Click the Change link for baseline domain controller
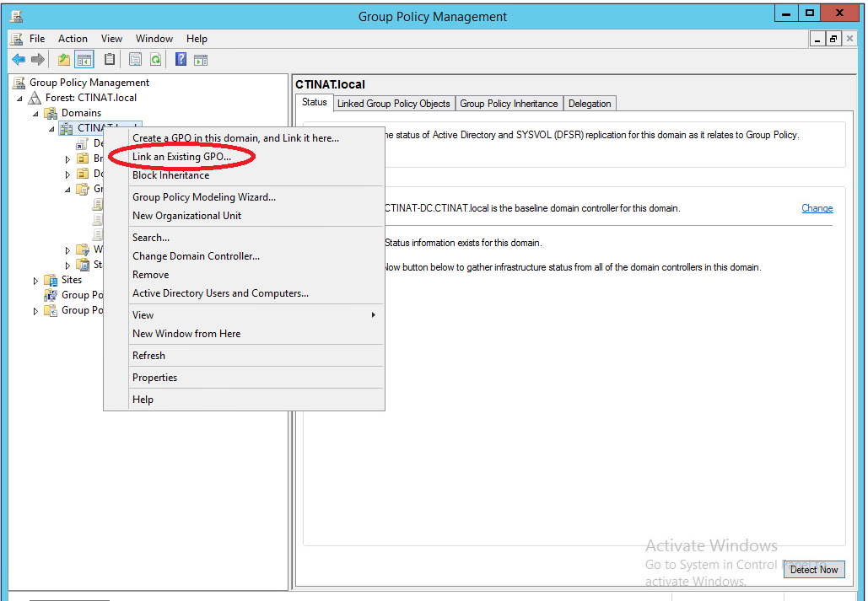868x601 pixels. pos(816,207)
